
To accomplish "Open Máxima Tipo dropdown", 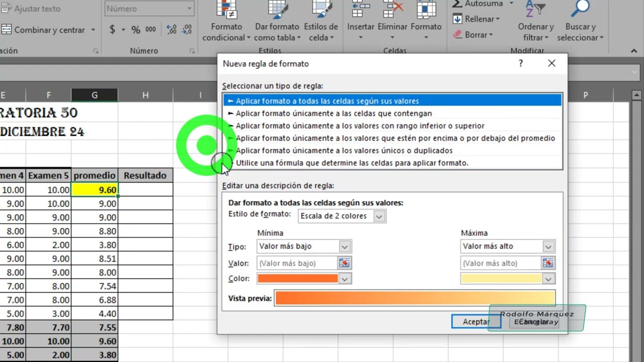I will pyautogui.click(x=548, y=246).
